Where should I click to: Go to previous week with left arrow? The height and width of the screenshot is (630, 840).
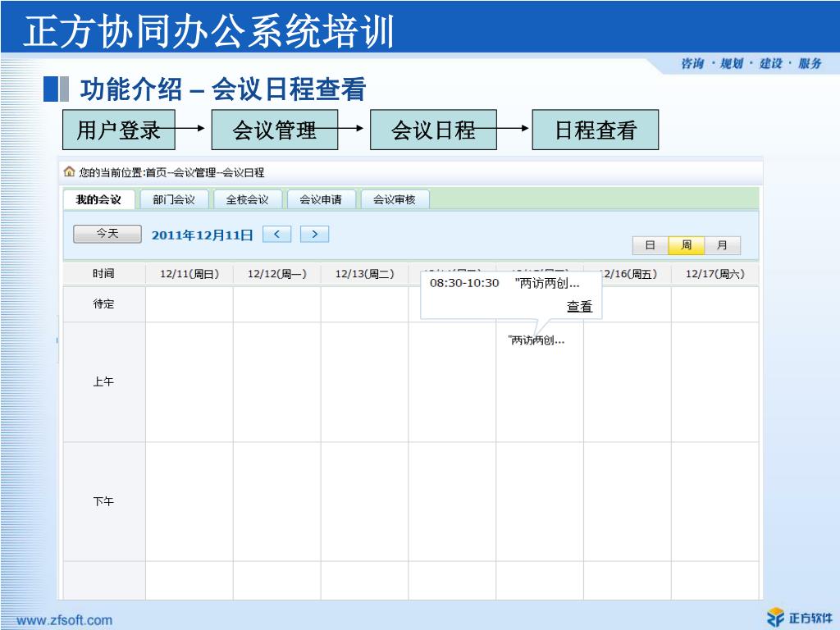pos(277,234)
